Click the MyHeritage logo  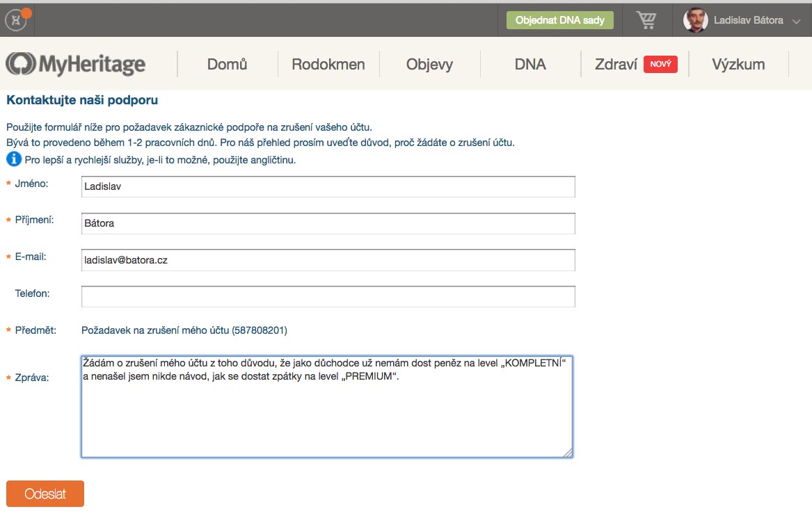coord(76,64)
